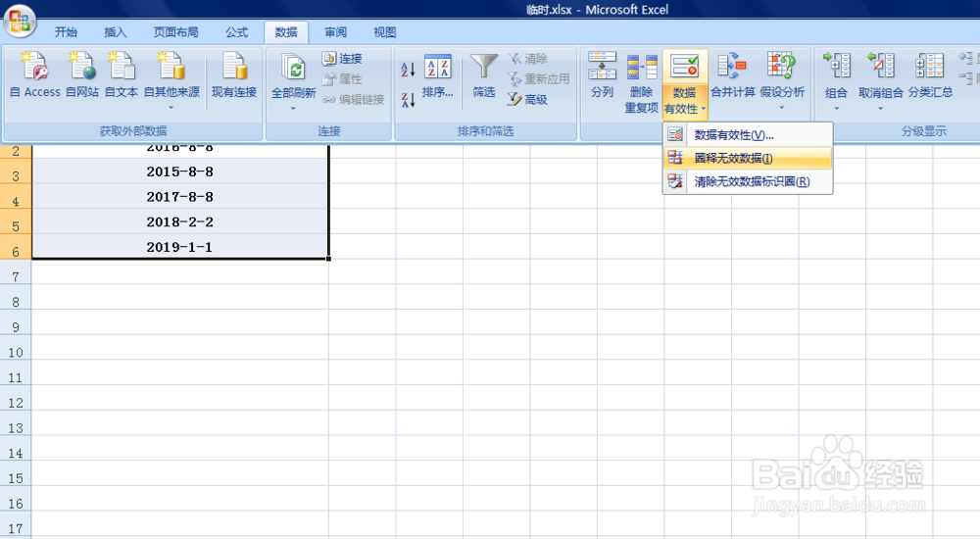The height and width of the screenshot is (539, 980).
Task: Open Existing Connections (现有连接)
Action: [x=234, y=75]
